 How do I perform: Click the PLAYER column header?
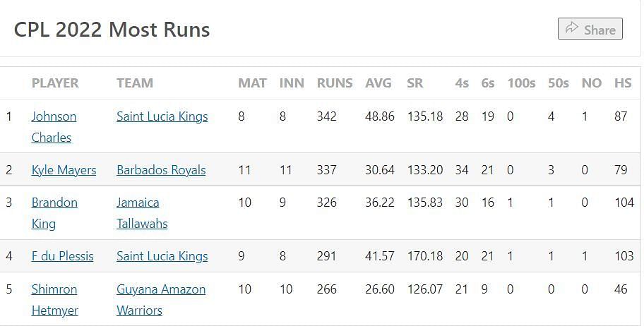coord(55,83)
